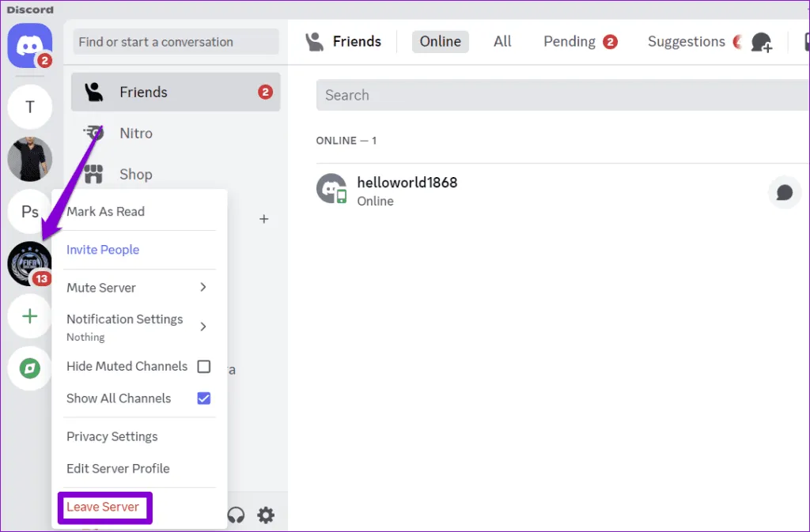Open the Ps server icon
The image size is (810, 532).
(x=30, y=212)
